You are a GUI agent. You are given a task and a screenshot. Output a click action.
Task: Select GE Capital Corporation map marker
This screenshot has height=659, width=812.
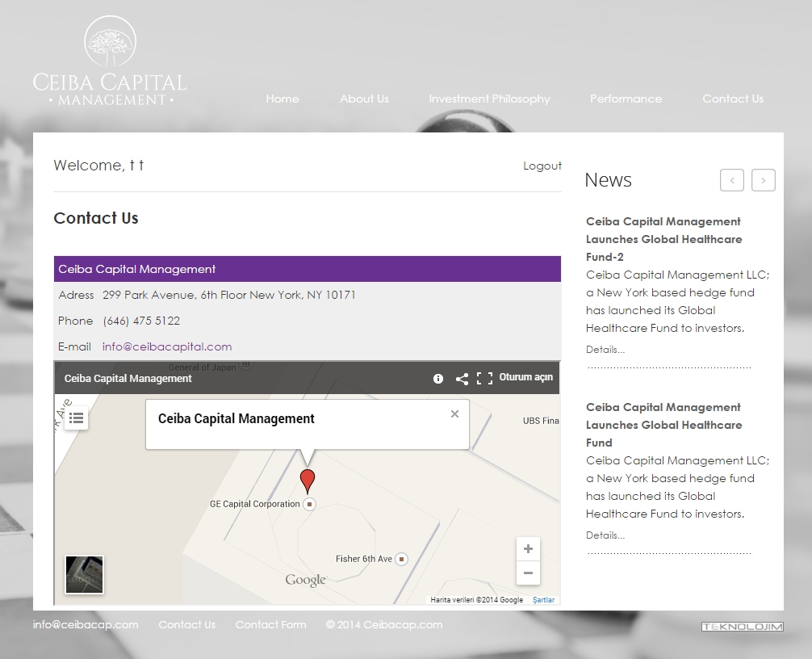[x=309, y=504]
